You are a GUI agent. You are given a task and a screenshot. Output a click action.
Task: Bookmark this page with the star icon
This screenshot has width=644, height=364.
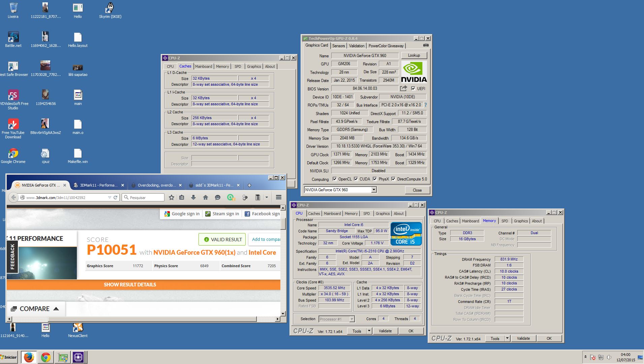click(x=171, y=197)
